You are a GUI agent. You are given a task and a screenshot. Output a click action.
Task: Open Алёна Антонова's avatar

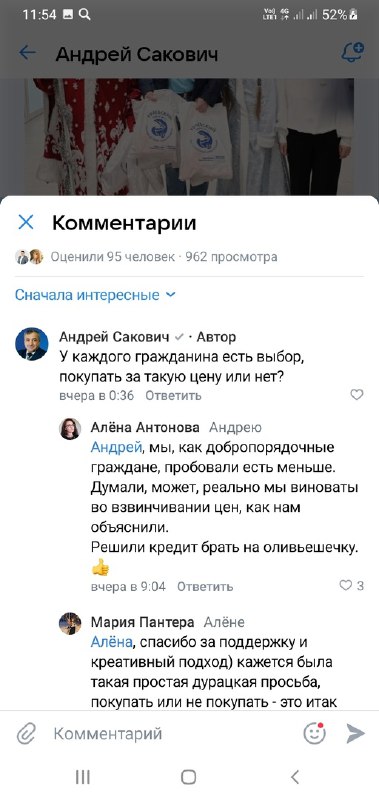(70, 429)
